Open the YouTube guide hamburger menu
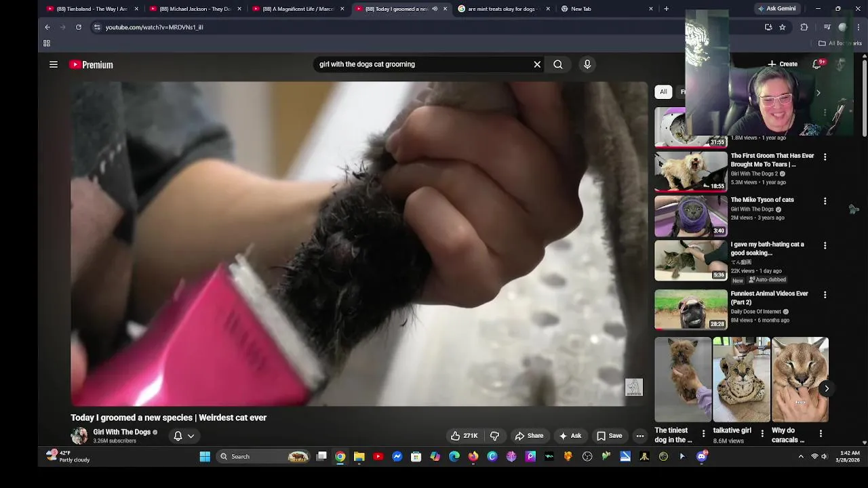 pos(54,64)
